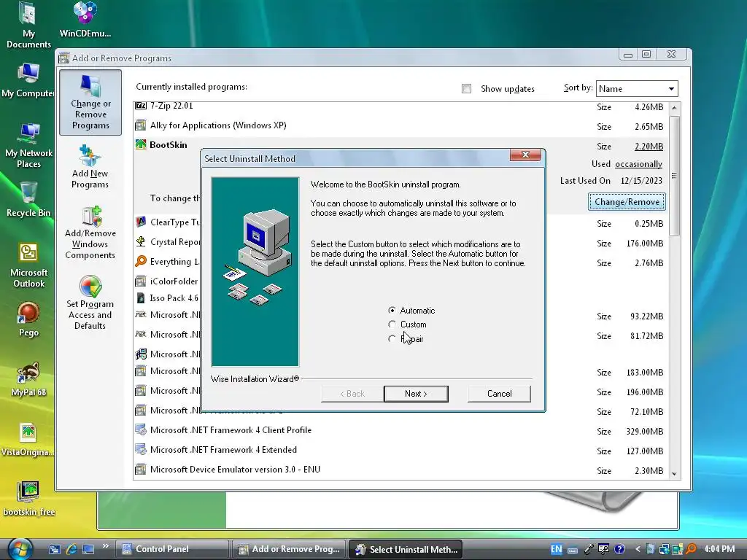Open My Network Places desktop icon

pos(28,145)
